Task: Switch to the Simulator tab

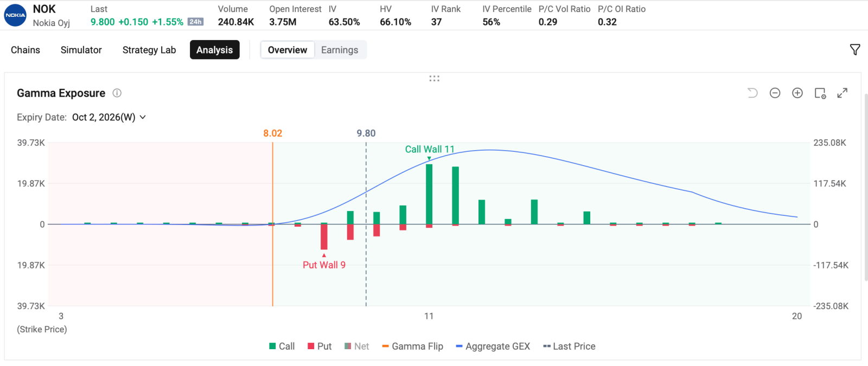Action: click(81, 50)
